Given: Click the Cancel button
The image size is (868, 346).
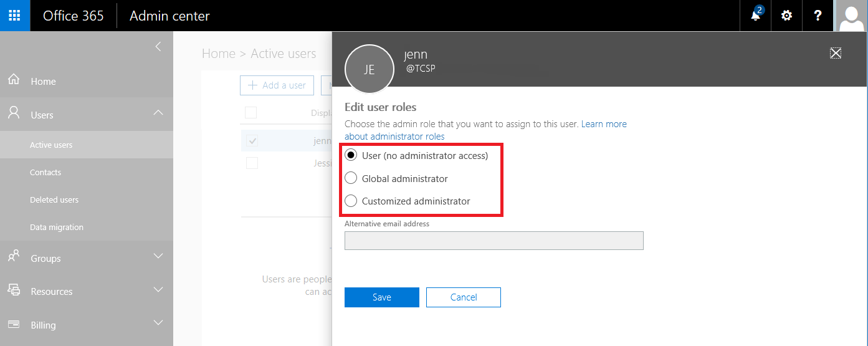Looking at the screenshot, I should click(463, 297).
